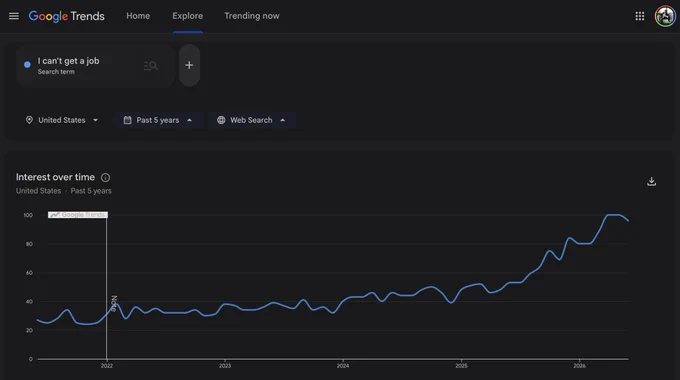The width and height of the screenshot is (680, 380).
Task: Click the location pin icon
Action: click(x=29, y=120)
